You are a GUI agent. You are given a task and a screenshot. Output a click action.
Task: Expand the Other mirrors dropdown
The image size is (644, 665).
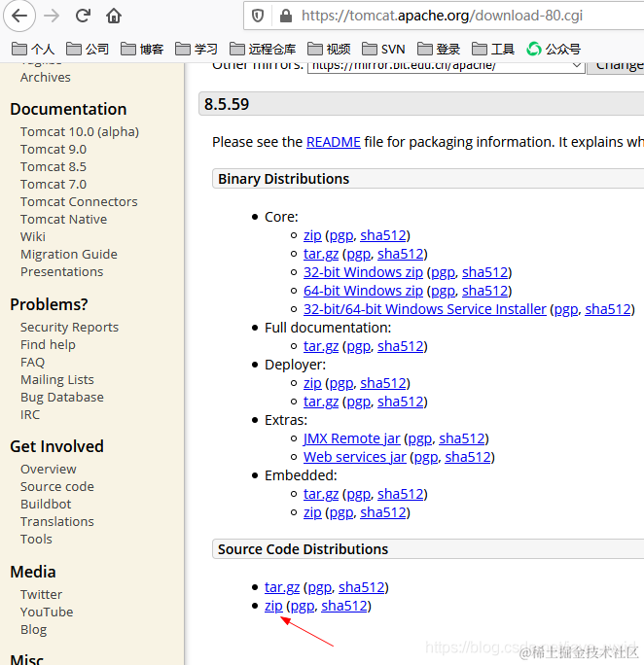446,66
